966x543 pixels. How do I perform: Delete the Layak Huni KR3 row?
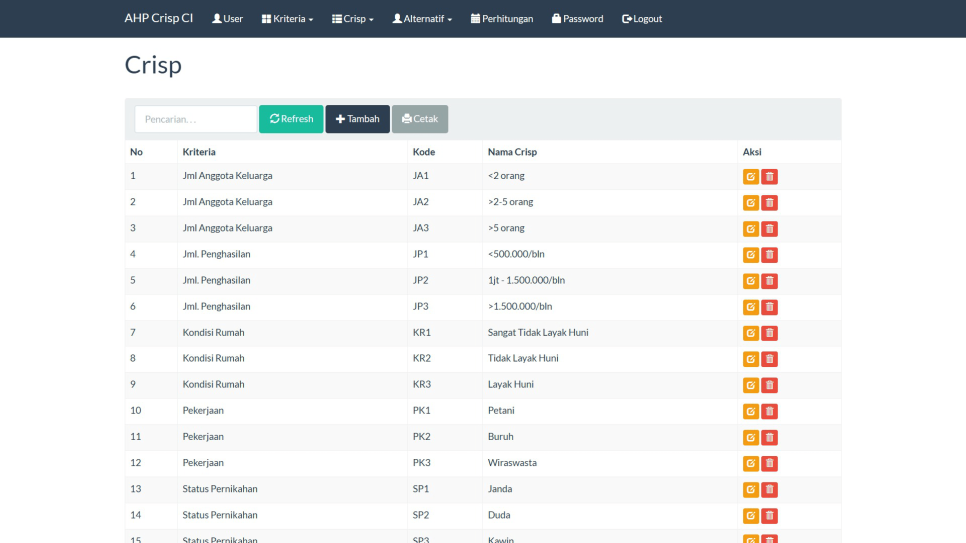point(769,385)
